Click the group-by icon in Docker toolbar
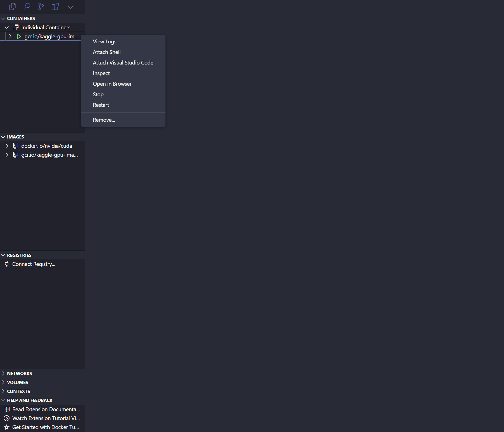The width and height of the screenshot is (504, 432). click(55, 6)
